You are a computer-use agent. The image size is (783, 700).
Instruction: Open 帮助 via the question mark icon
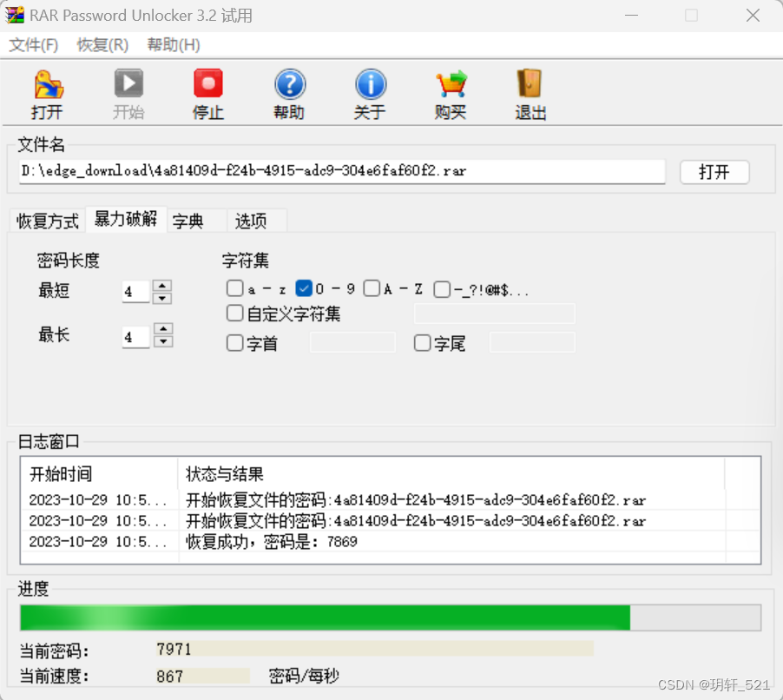click(290, 84)
